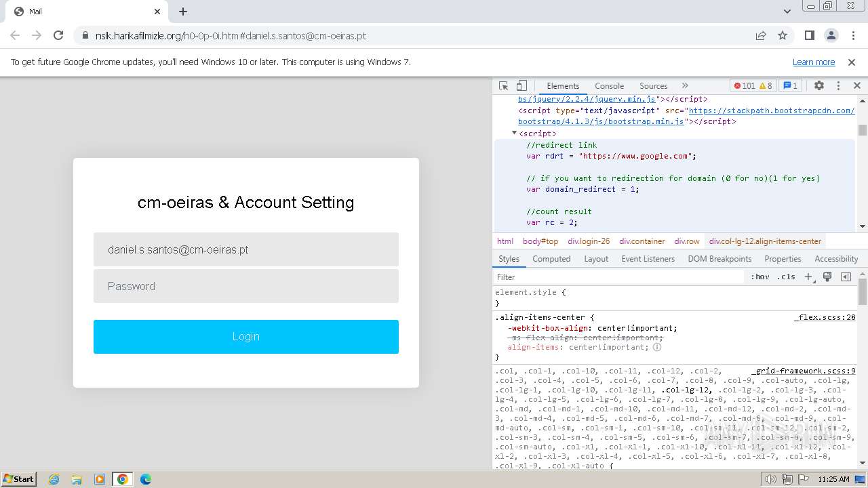Viewport: 868px width, 488px height.
Task: Share this page icon in address bar
Action: pyautogui.click(x=761, y=35)
